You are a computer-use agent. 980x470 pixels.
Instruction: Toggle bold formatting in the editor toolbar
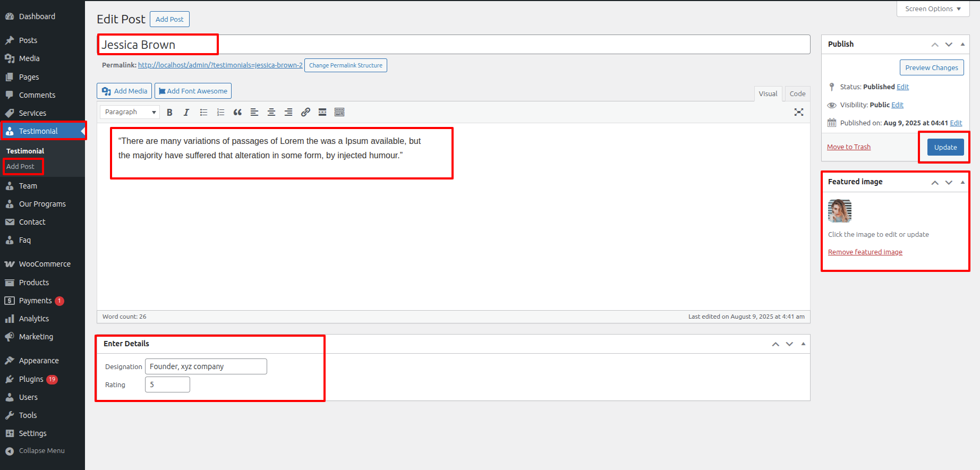(x=169, y=112)
